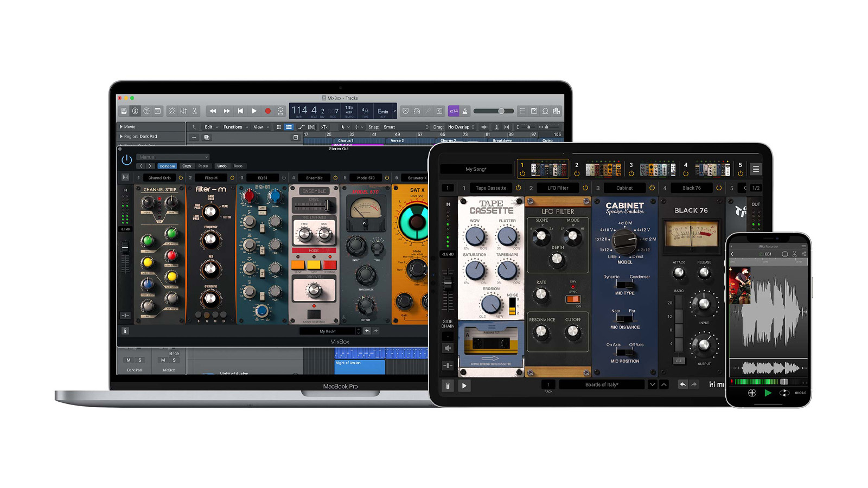Open the Edit menu in tracks area
868x488 pixels.
click(211, 127)
